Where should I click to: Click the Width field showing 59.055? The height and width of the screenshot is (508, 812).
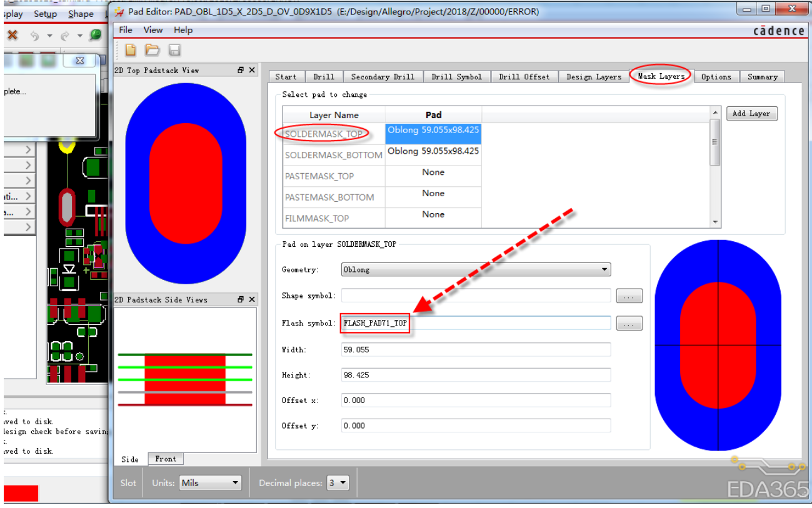coord(476,349)
